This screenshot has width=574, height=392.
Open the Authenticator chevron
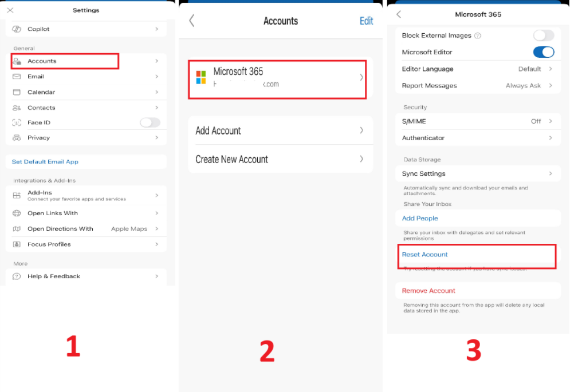click(550, 138)
